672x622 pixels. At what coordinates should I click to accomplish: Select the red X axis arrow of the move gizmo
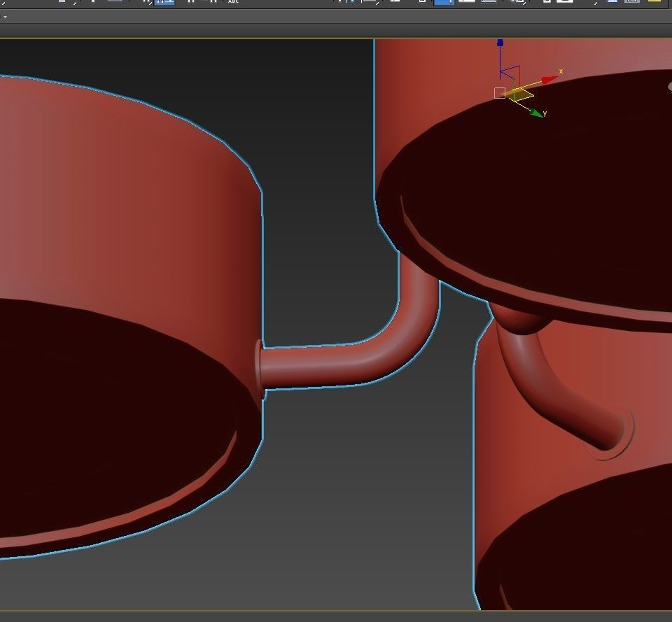tap(549, 79)
